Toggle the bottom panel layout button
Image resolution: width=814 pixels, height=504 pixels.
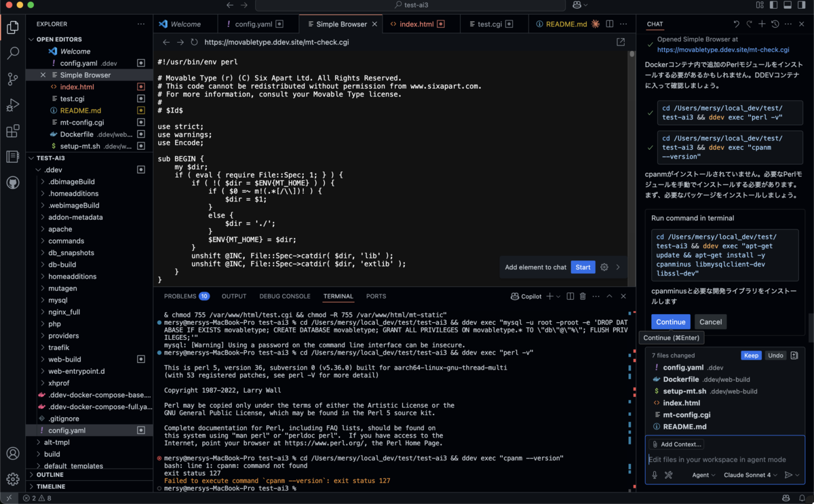click(788, 5)
